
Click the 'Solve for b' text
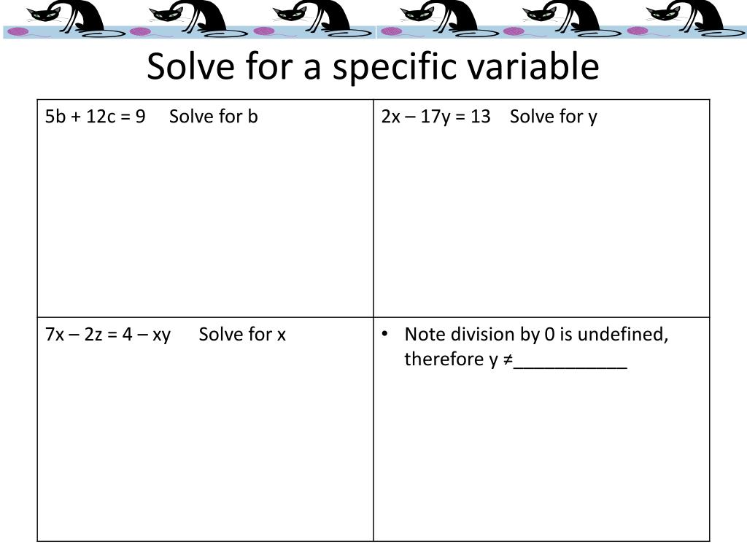tap(214, 117)
